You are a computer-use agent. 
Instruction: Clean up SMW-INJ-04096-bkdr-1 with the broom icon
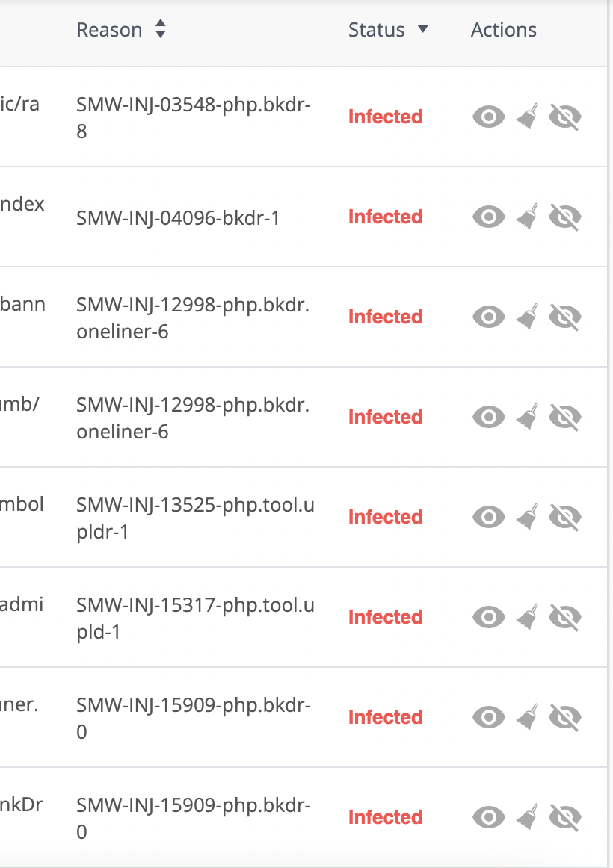coord(528,217)
